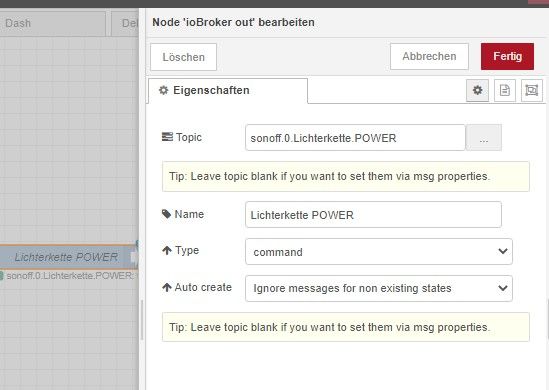Switch to Eigenschaften tab
This screenshot has height=390, width=549.
click(228, 91)
